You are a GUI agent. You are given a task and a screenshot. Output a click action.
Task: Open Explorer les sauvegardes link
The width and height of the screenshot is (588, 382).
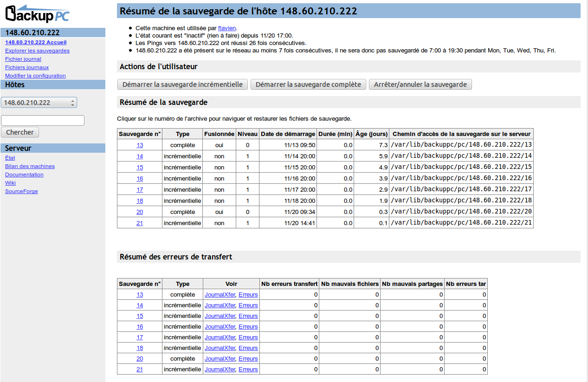click(37, 51)
